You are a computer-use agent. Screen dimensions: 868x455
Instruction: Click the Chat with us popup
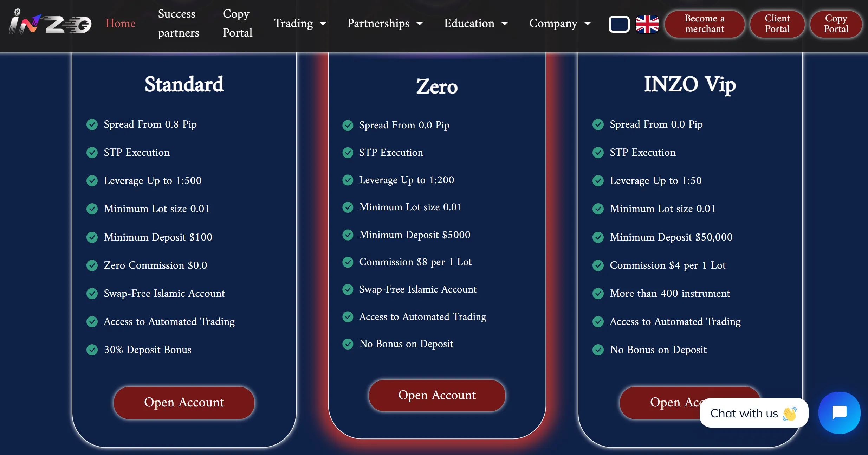(x=753, y=413)
